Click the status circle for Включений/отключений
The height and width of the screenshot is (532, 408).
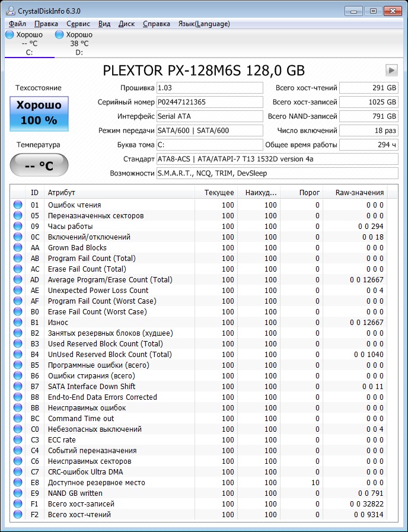(18, 237)
